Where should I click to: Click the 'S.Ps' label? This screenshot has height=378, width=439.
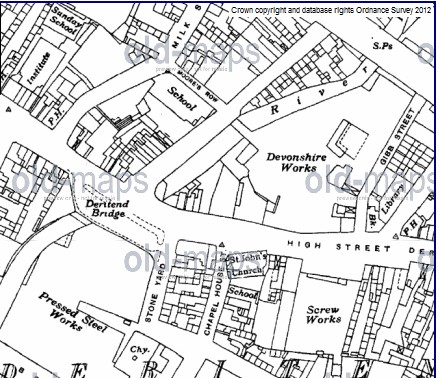pyautogui.click(x=382, y=46)
